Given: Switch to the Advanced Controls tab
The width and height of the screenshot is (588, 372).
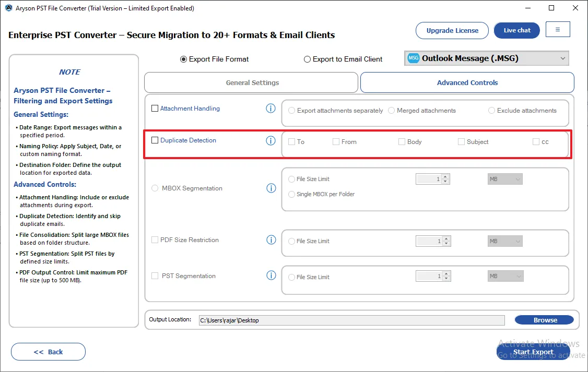Looking at the screenshot, I should coord(467,82).
